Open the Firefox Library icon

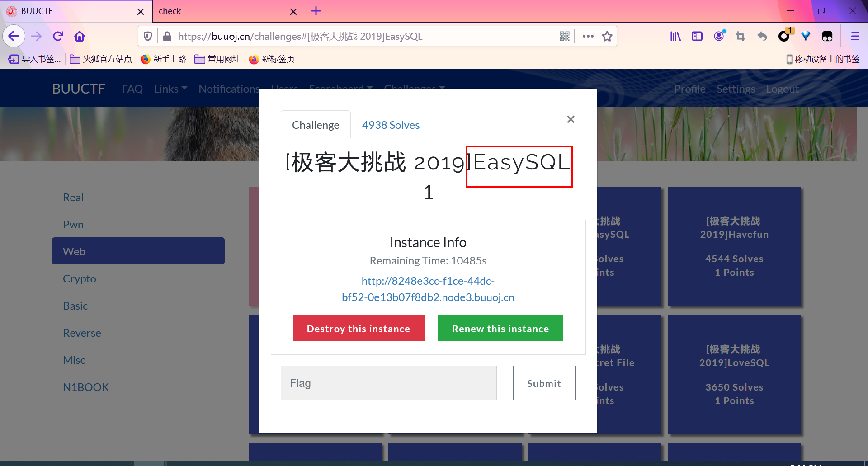[x=675, y=36]
